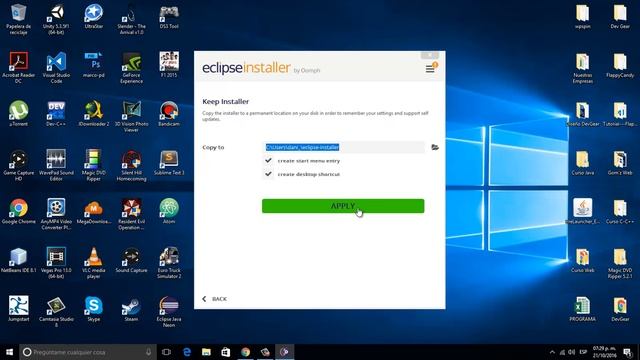Select Papelera de reciclaje desktop icon
Viewport: 640px width, 360px height.
(x=18, y=19)
